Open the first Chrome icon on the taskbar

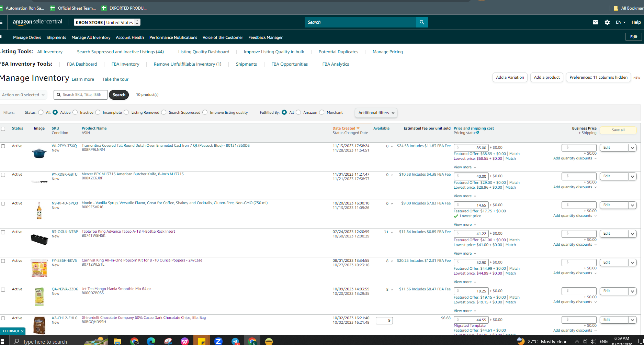coord(134,341)
